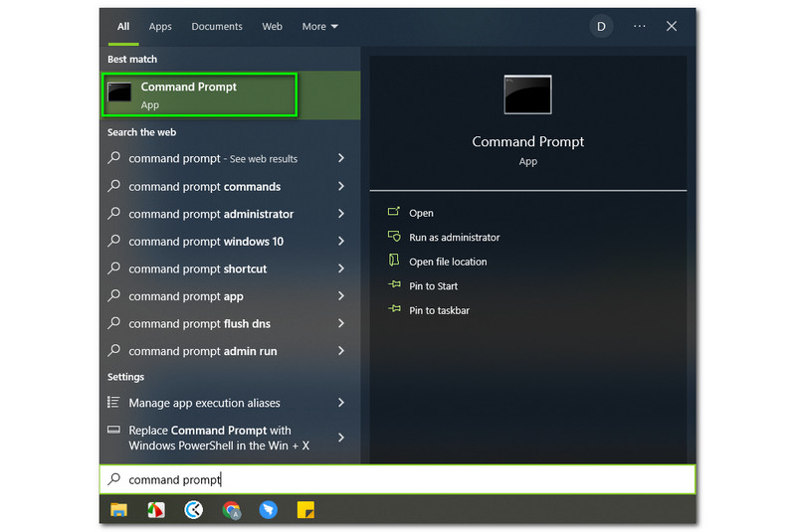Click the Command Prompt icon in best match
The width and height of the screenshot is (796, 532).
tap(120, 93)
